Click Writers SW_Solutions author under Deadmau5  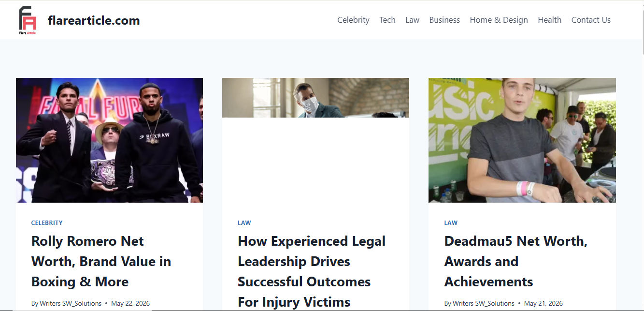(483, 303)
